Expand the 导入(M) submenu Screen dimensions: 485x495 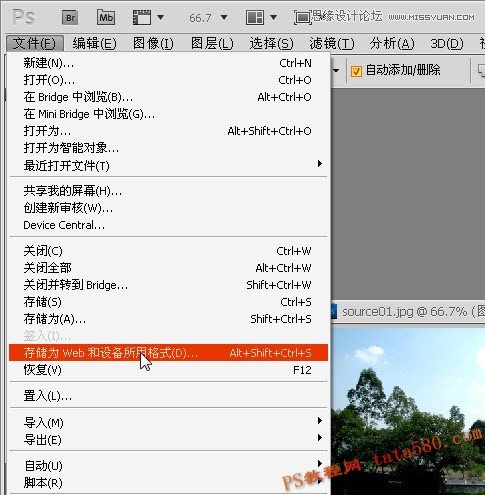(x=168, y=423)
